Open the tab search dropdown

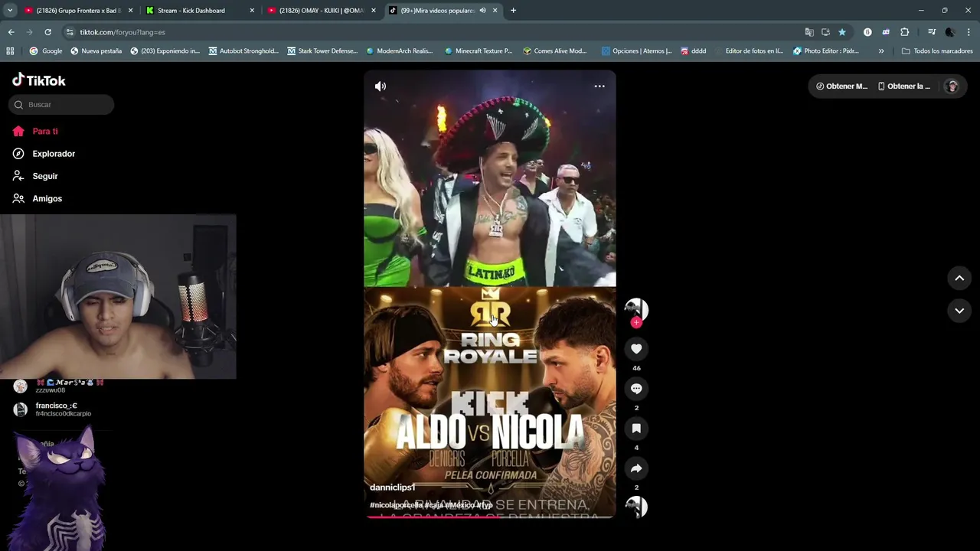click(9, 11)
